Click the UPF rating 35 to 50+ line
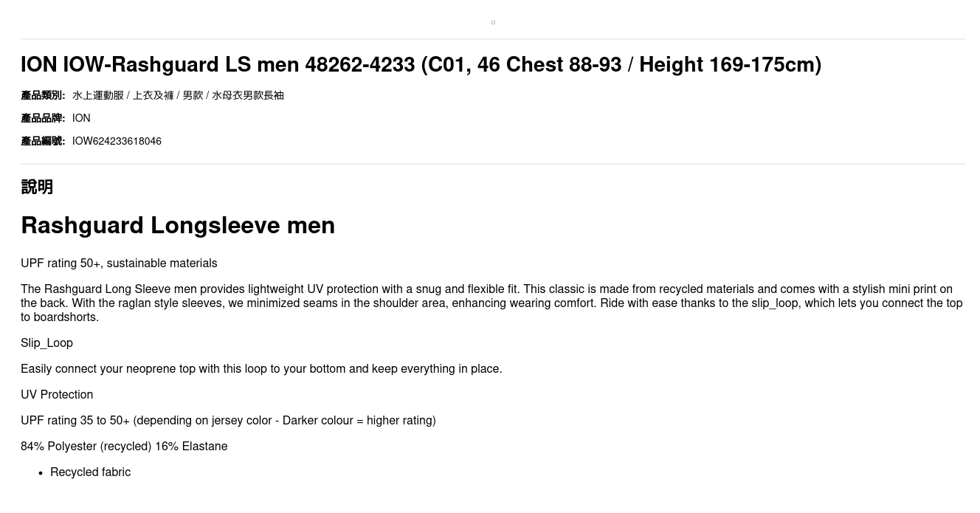The image size is (980, 513). coord(228,421)
